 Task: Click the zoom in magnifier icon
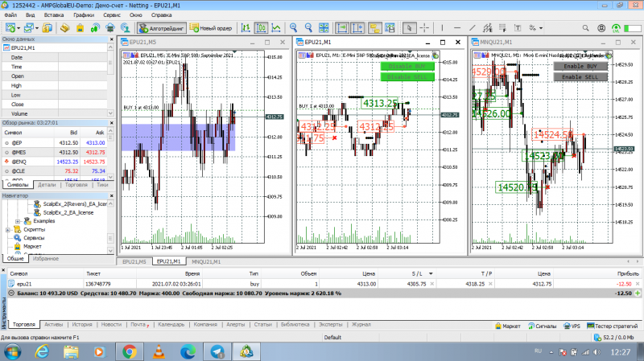[293, 28]
